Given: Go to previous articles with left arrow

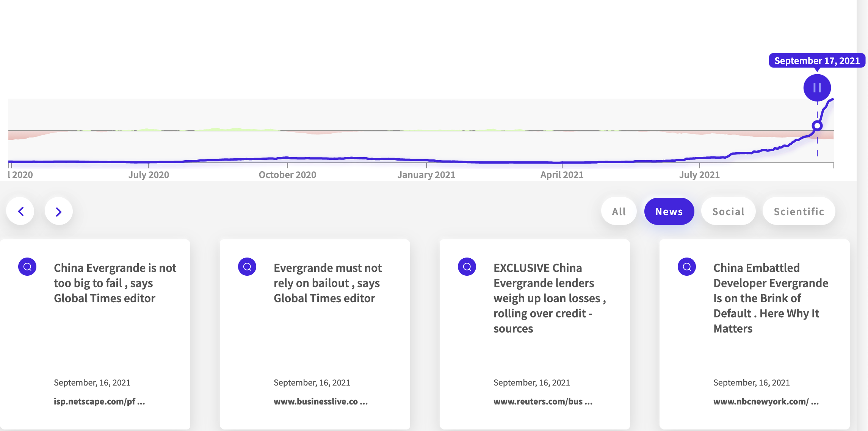Looking at the screenshot, I should pos(20,211).
